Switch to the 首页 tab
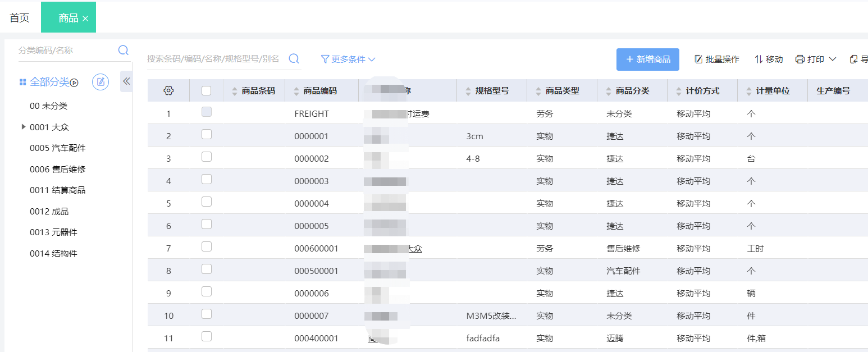 tap(20, 18)
